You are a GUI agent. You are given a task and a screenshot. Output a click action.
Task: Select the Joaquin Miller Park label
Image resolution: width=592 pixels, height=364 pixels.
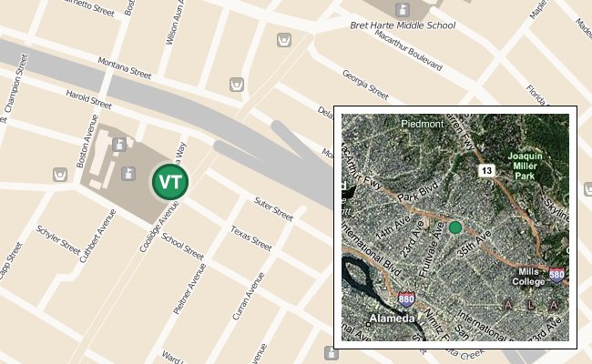click(x=525, y=166)
